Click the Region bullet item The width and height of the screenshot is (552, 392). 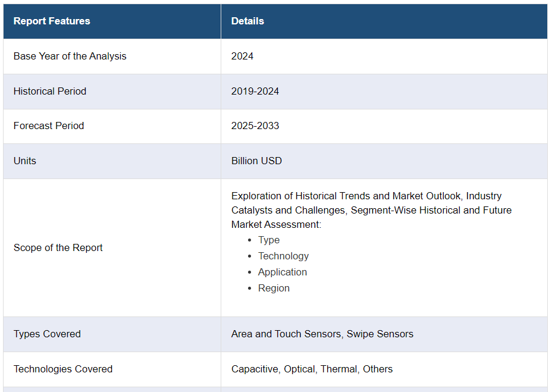(x=274, y=288)
